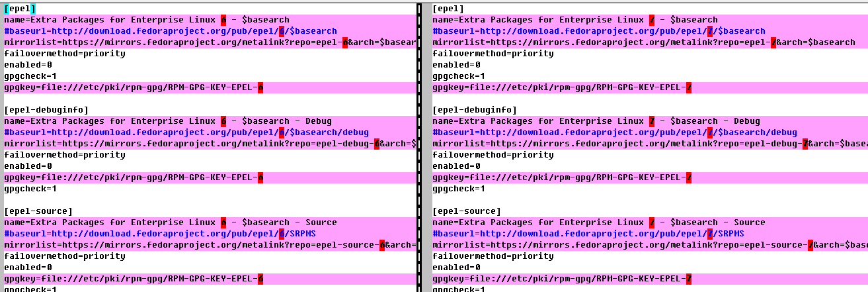Click enabled=0 under left [epel] section
Viewport: 868px width, 292px height.
click(28, 65)
